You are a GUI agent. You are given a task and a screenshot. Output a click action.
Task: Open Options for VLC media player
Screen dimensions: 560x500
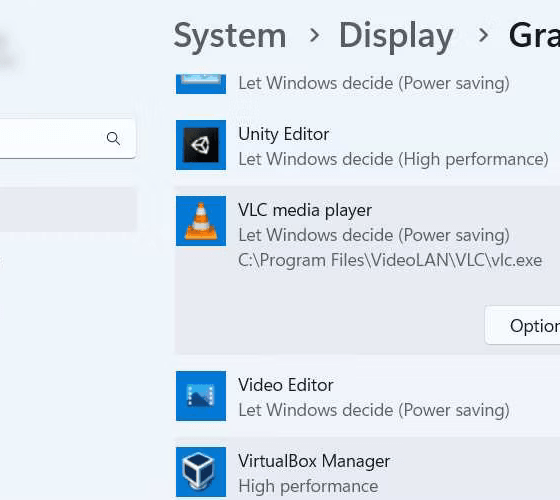(523, 325)
